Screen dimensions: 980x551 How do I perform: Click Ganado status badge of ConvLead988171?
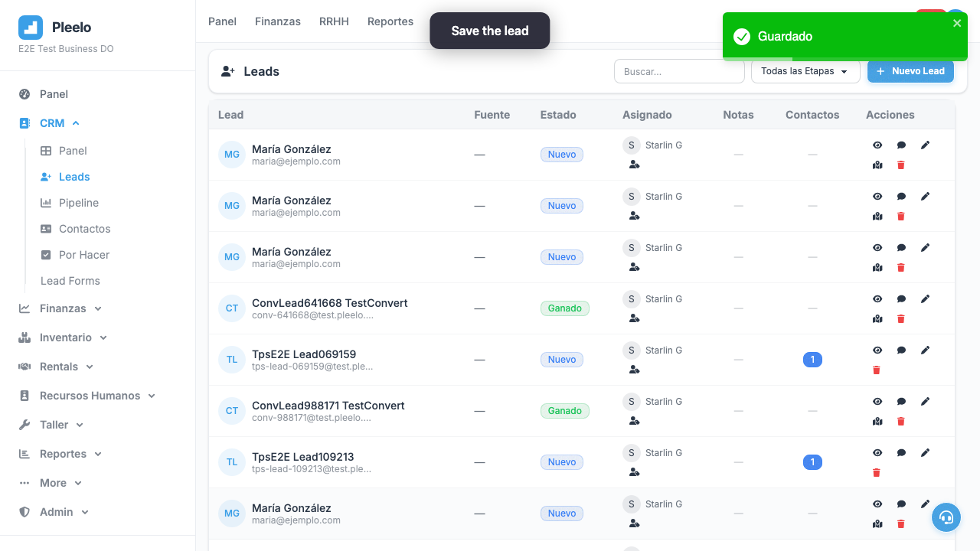[x=565, y=411]
